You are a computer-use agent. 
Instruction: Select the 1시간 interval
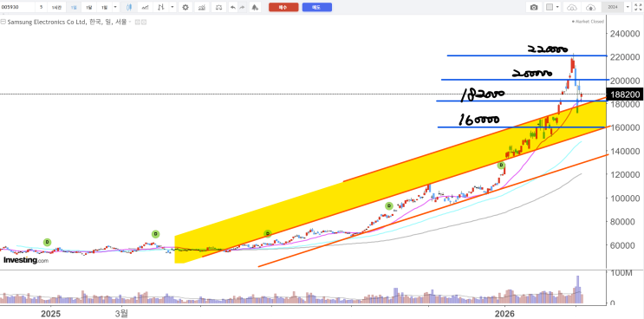(x=56, y=8)
